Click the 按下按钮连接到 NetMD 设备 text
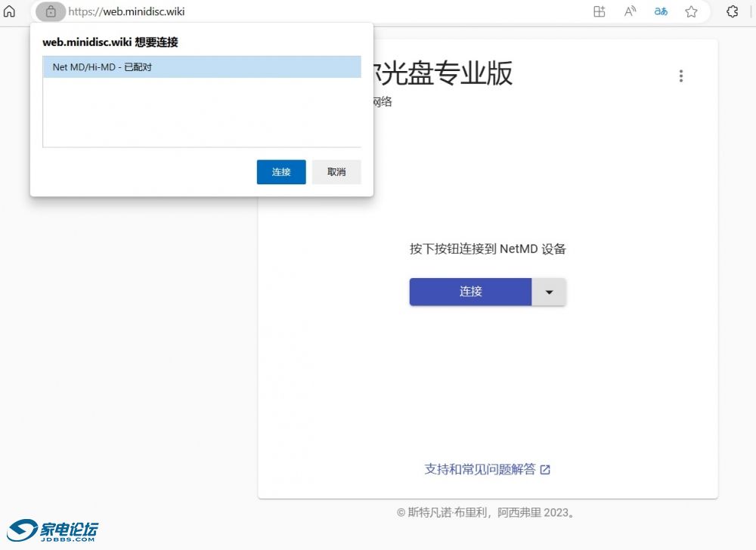Image resolution: width=756 pixels, height=550 pixels. click(488, 249)
